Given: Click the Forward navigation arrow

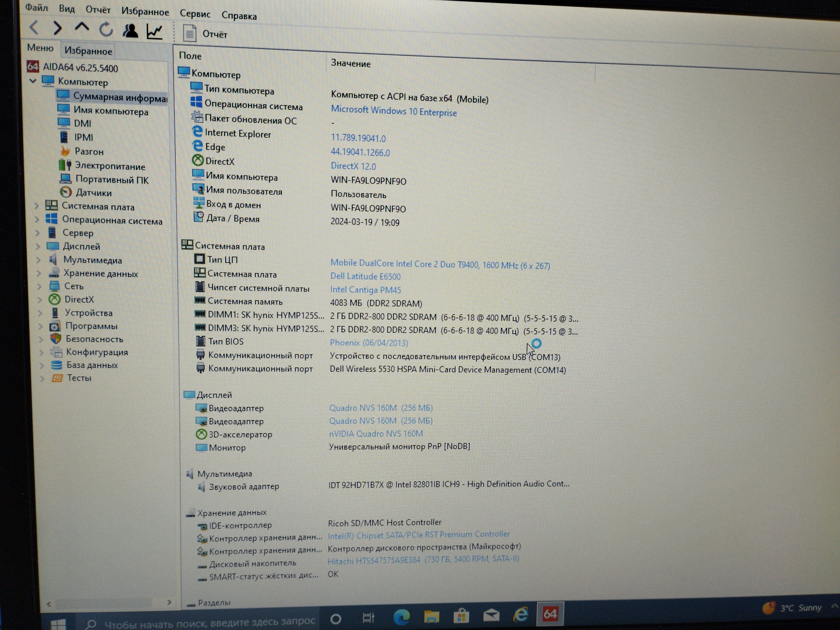Looking at the screenshot, I should pos(57,28).
